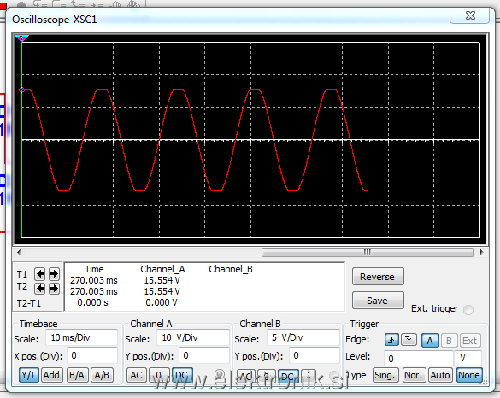Move cursor T2 right with arrow
Screen dimensions: 500x398
pyautogui.click(x=54, y=288)
